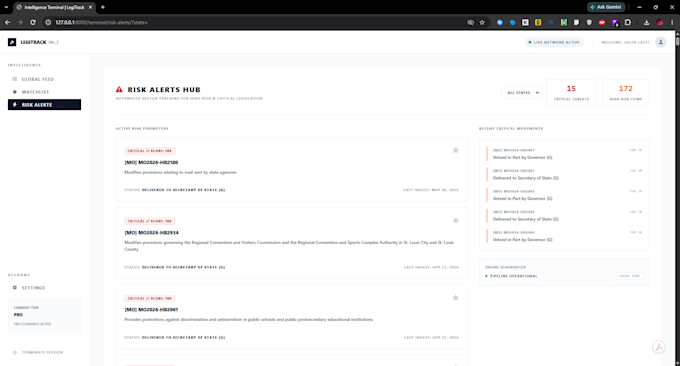This screenshot has height=366, width=680.
Task: Close the Intelligence Terminal tab
Action: pos(90,7)
